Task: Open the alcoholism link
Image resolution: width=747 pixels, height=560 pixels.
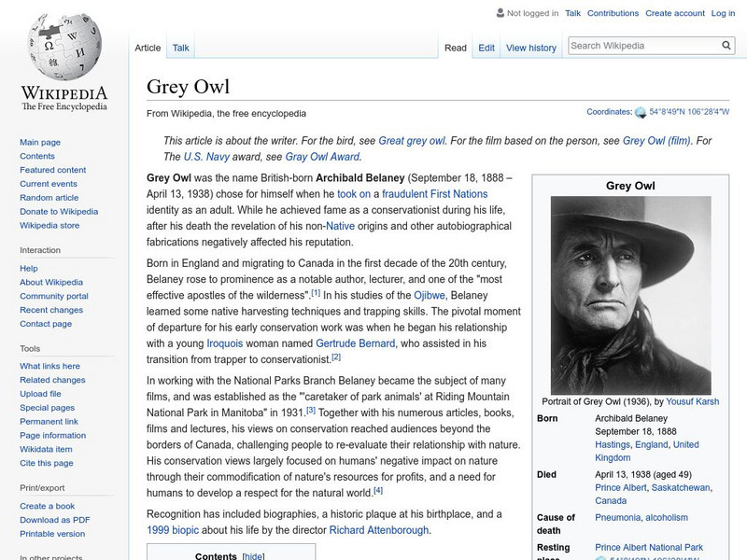Action: click(667, 517)
